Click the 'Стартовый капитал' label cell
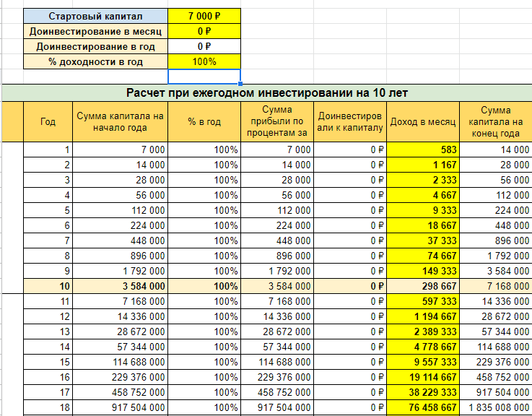Image resolution: width=532 pixels, height=416 pixels. 95,16
